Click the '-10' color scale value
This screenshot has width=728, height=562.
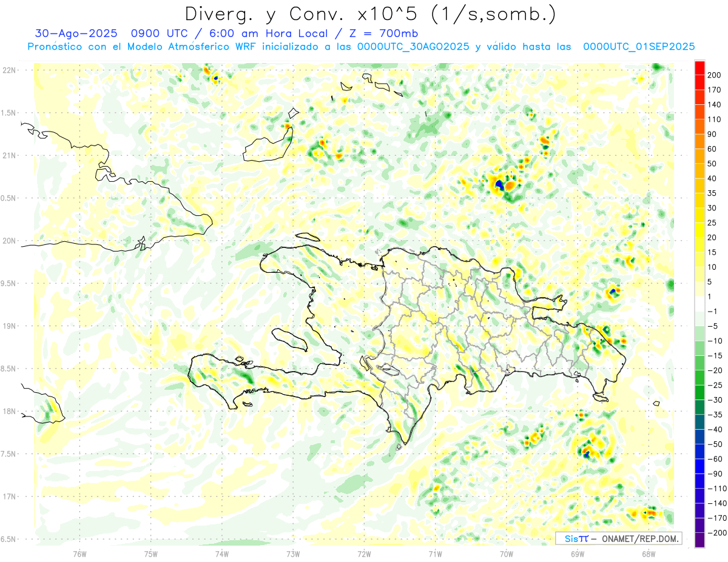(715, 341)
